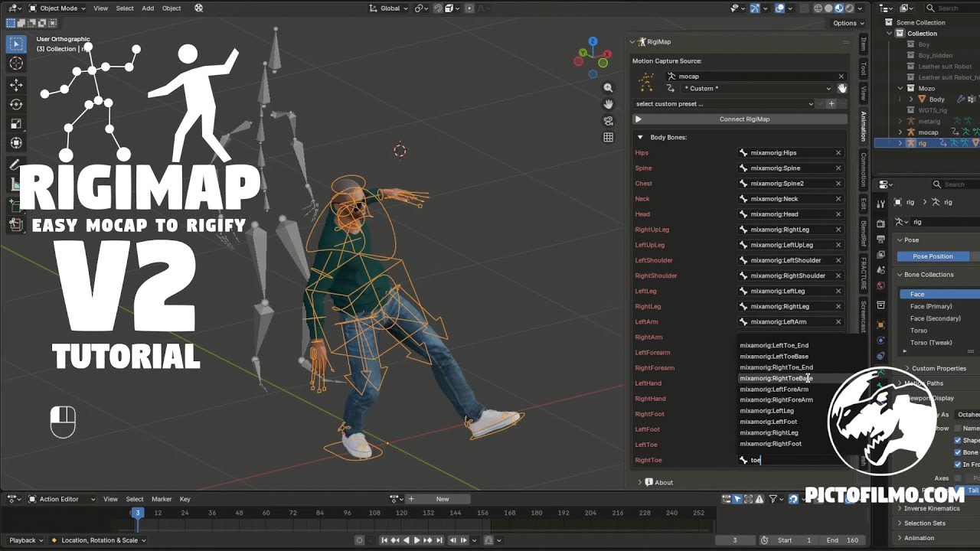Image resolution: width=980 pixels, height=551 pixels.
Task: Select new-selection mode icon in header
Action: point(11,23)
